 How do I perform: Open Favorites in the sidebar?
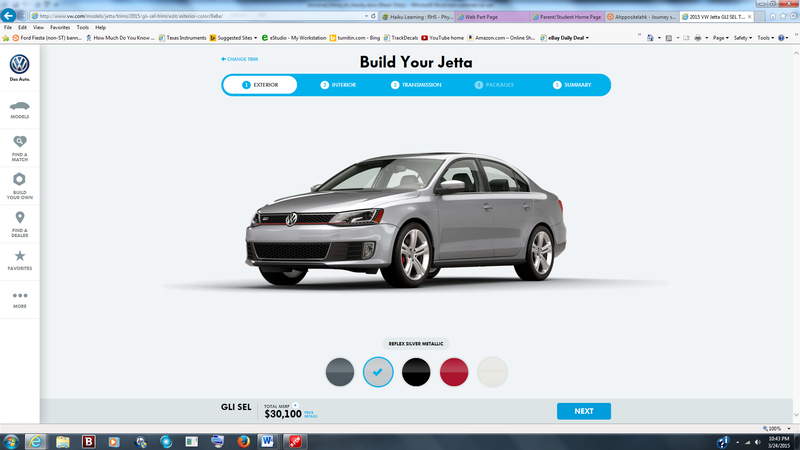[x=19, y=261]
